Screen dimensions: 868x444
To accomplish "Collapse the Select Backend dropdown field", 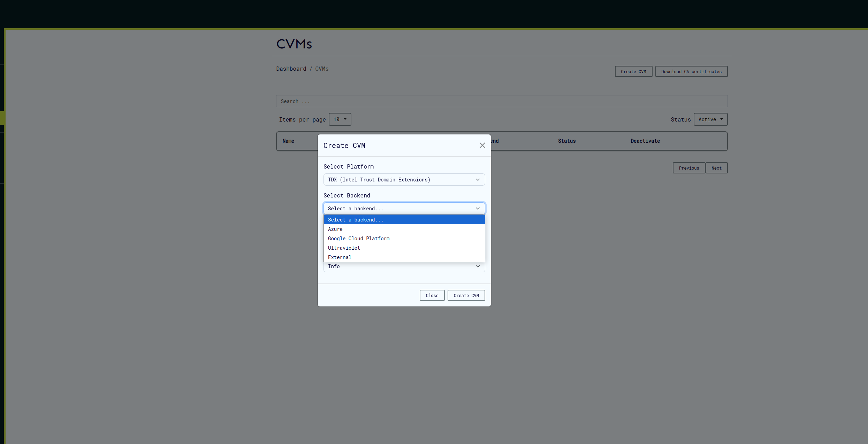I will tap(404, 209).
